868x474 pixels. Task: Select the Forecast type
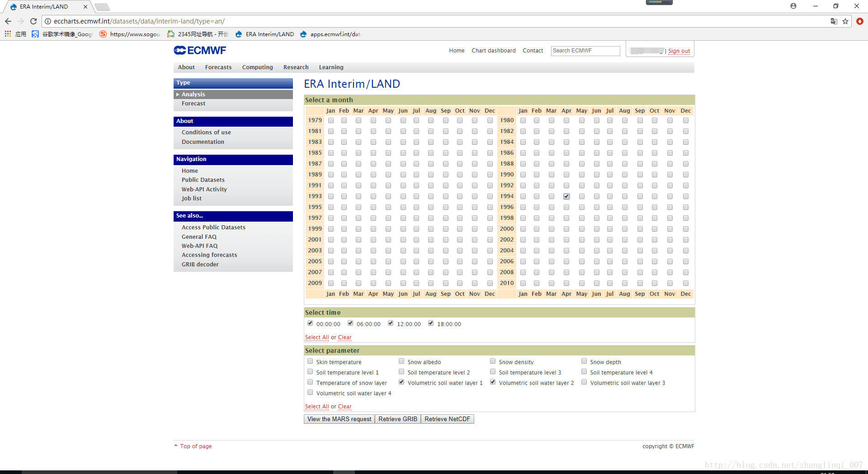tap(193, 104)
